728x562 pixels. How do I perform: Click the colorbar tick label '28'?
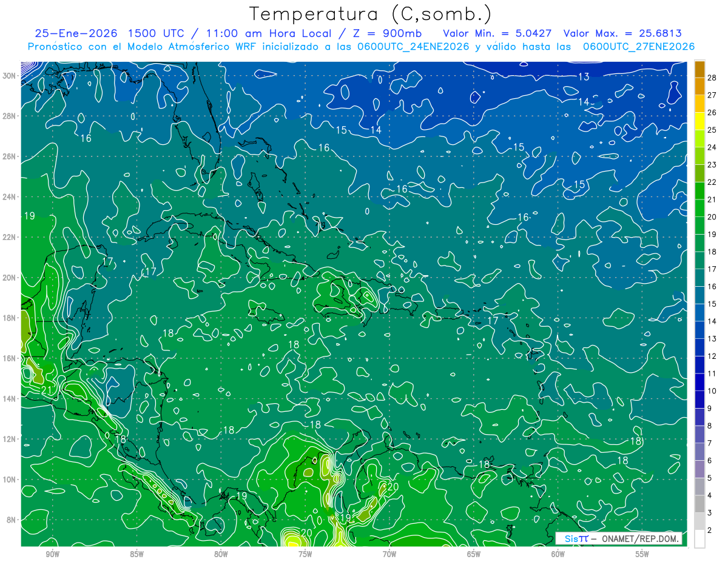712,77
